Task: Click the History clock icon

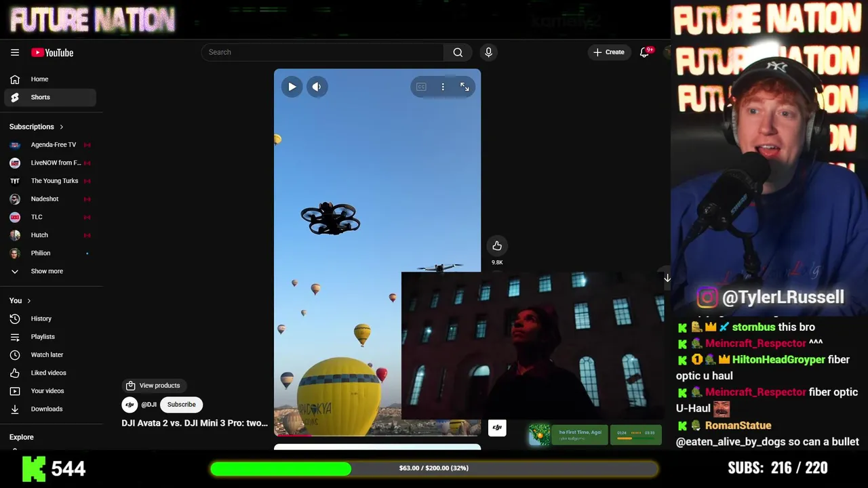Action: (15, 319)
